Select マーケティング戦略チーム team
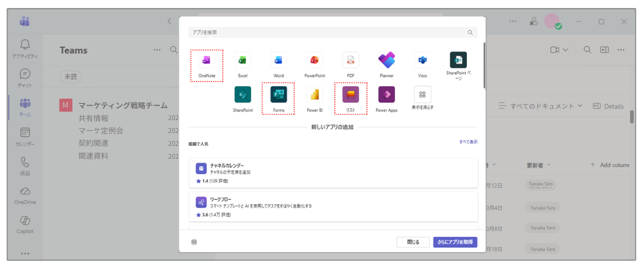Screen dimensions: 644x268 point(123,106)
